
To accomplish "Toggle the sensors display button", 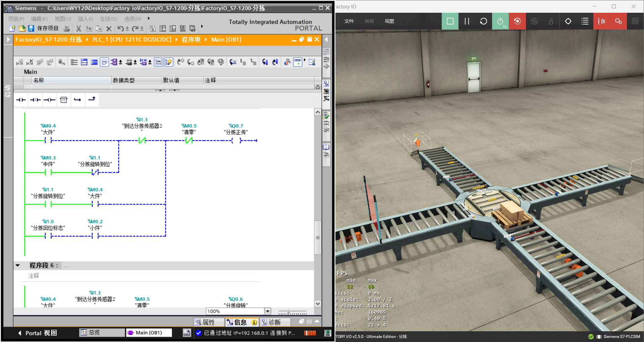I will tap(602, 21).
